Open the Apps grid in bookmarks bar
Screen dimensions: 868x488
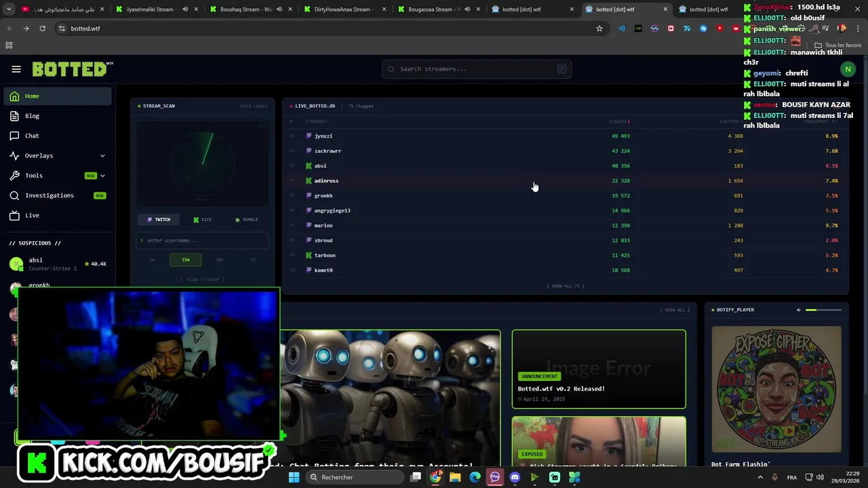pyautogui.click(x=9, y=45)
